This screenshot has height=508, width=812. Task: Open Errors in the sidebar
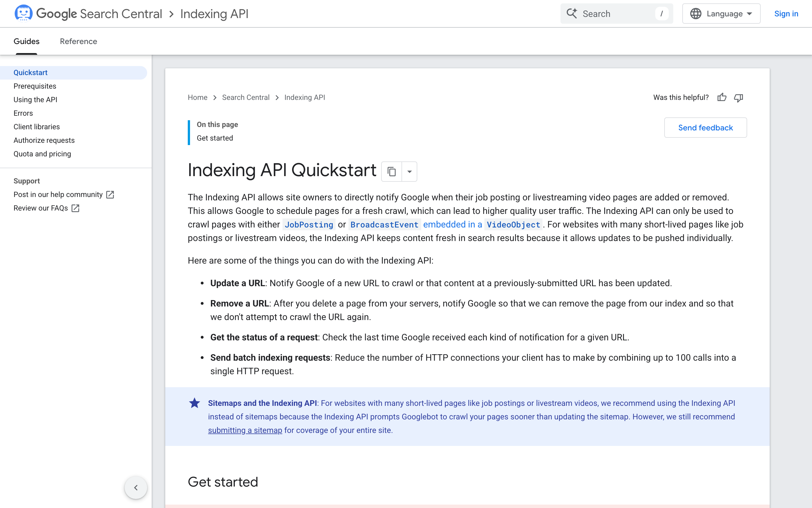(23, 113)
